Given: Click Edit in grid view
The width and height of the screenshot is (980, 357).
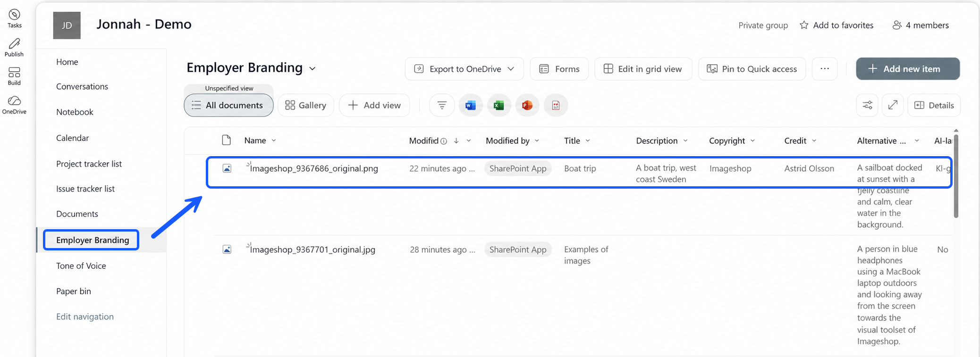Looking at the screenshot, I should (643, 69).
